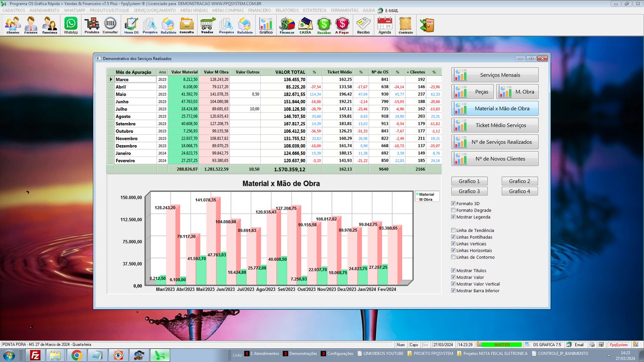Click Pesquisa icon next to Vendas
This screenshot has height=362, width=644.
[x=226, y=25]
